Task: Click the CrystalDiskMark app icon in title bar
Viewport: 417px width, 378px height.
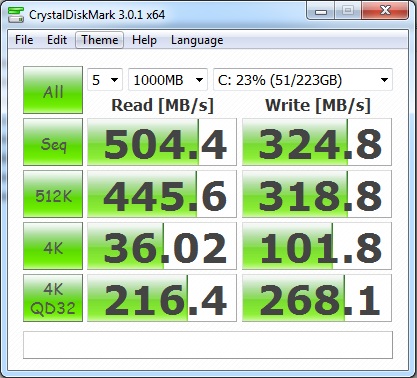Action: [16, 15]
